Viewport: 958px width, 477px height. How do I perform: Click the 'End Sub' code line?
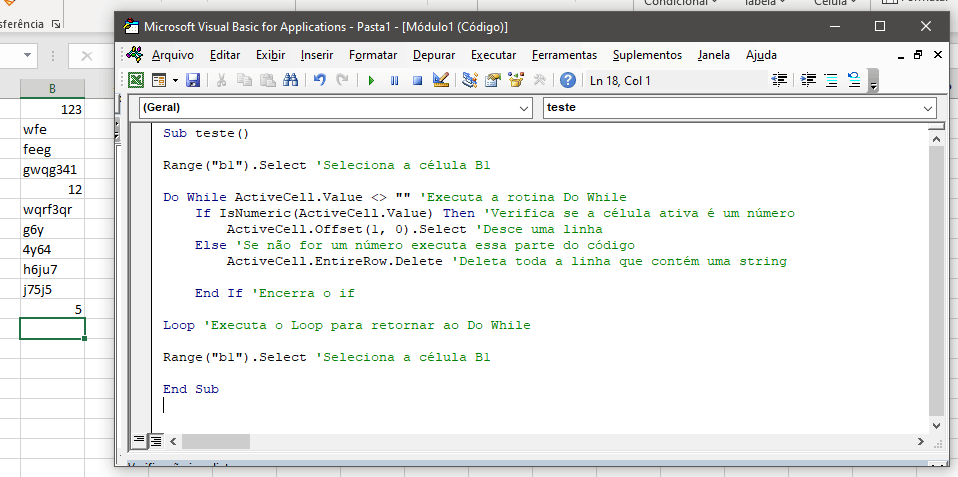point(191,389)
